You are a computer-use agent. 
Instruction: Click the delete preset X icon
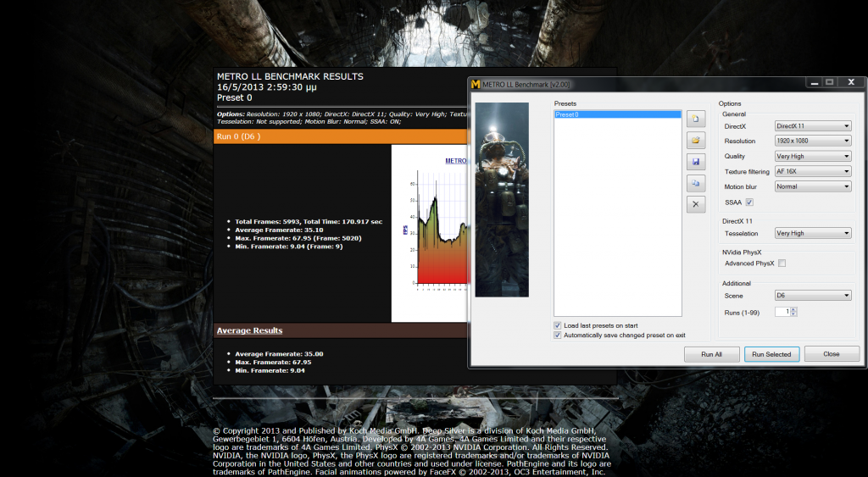click(695, 203)
